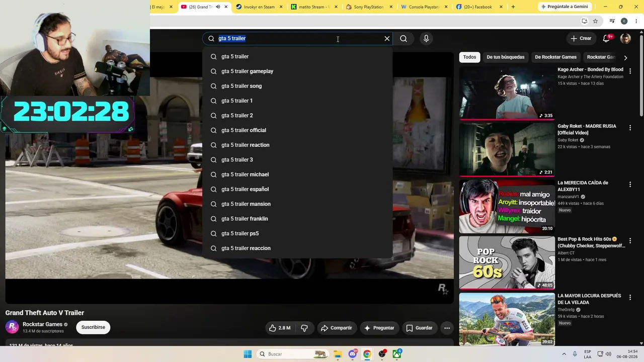644x362 pixels.
Task: Click the taskbar Buscar search box
Action: (x=293, y=354)
